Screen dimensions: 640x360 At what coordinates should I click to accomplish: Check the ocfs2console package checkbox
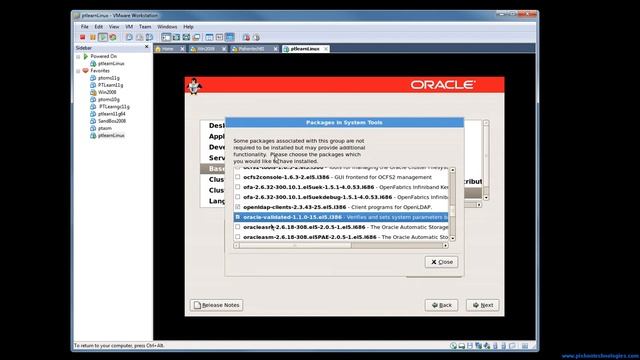point(238,177)
